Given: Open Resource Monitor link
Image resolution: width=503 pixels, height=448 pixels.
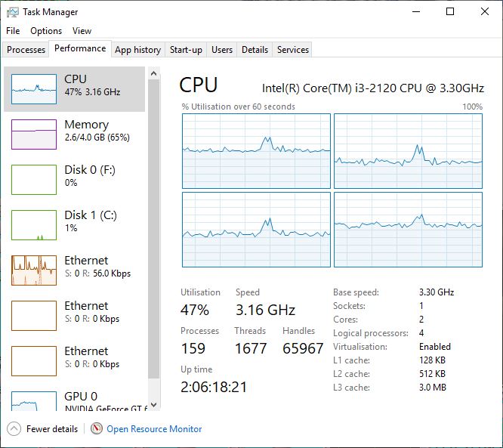Looking at the screenshot, I should [x=154, y=429].
